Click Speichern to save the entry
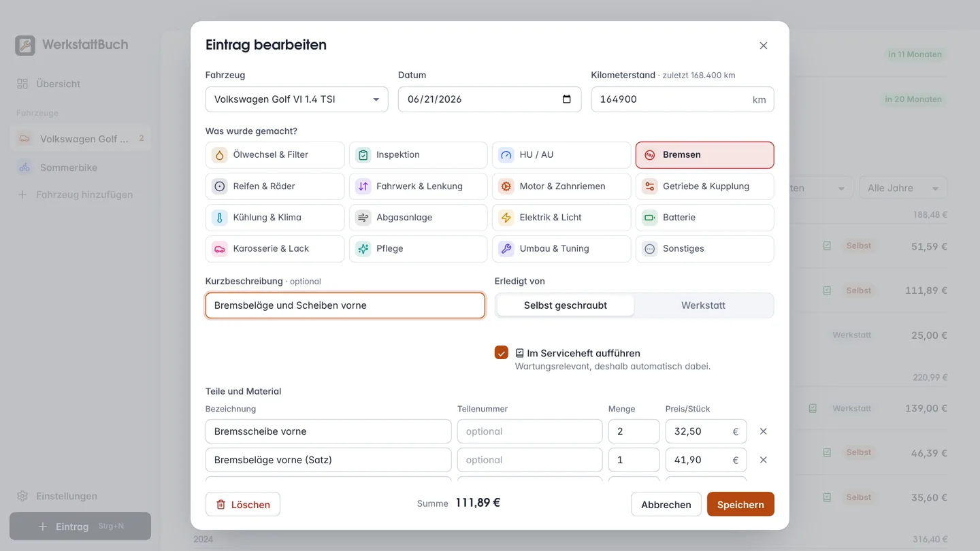The width and height of the screenshot is (980, 551). tap(740, 504)
